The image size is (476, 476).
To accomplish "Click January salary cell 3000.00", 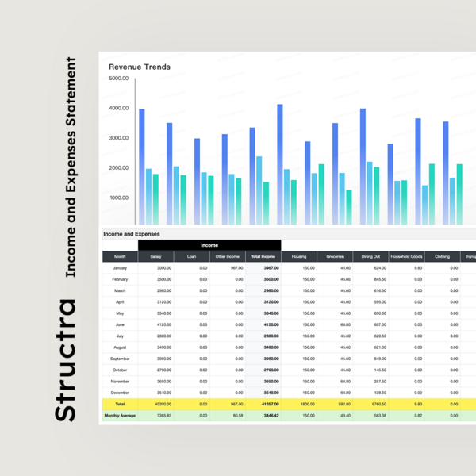I will tap(155, 268).
